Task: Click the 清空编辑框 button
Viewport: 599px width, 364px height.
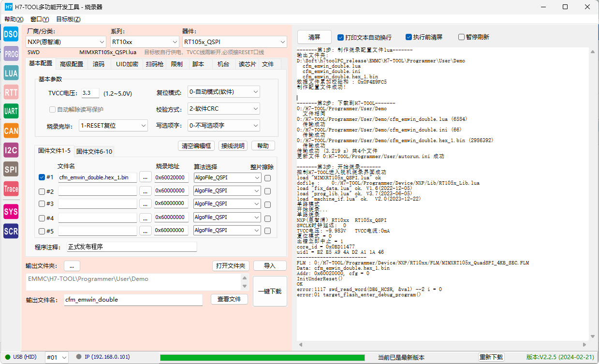Action: click(x=196, y=146)
